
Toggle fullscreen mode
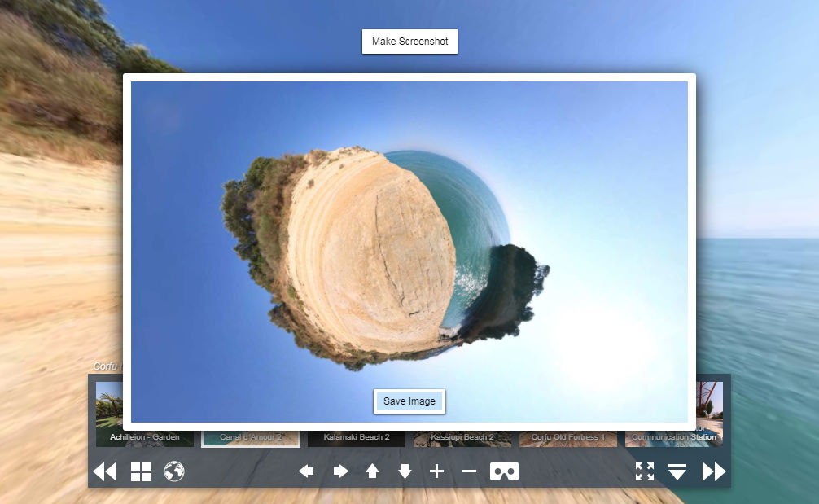coord(644,471)
